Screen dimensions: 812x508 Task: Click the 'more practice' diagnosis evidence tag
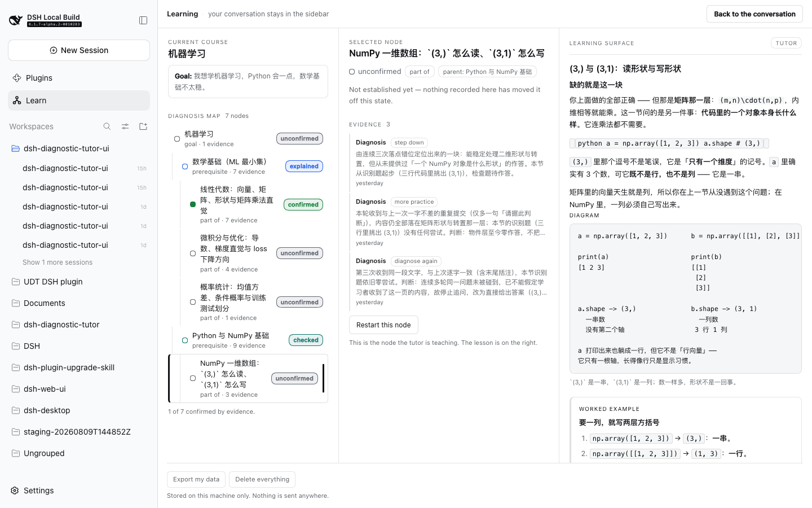(414, 202)
